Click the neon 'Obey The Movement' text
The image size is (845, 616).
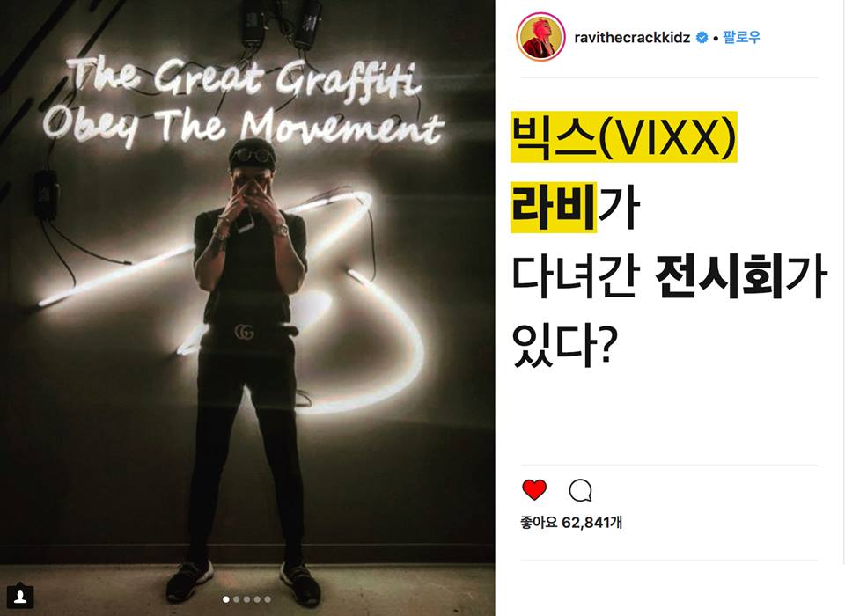pos(244,128)
